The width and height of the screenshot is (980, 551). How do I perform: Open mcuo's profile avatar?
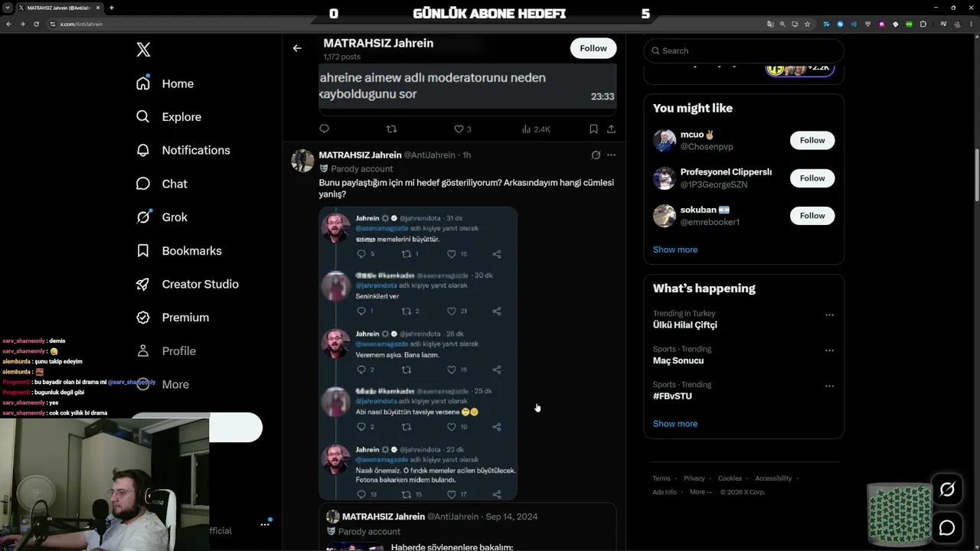[665, 141]
